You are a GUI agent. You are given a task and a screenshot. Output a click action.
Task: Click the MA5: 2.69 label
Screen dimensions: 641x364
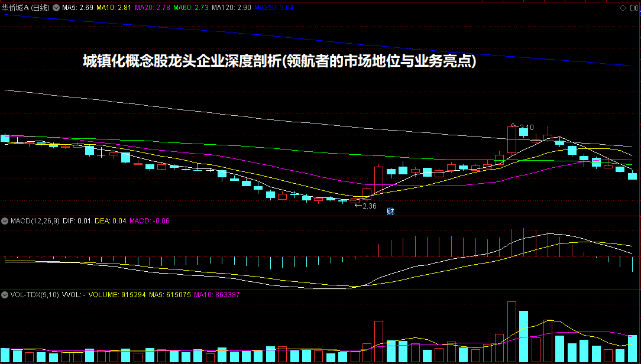pos(78,8)
